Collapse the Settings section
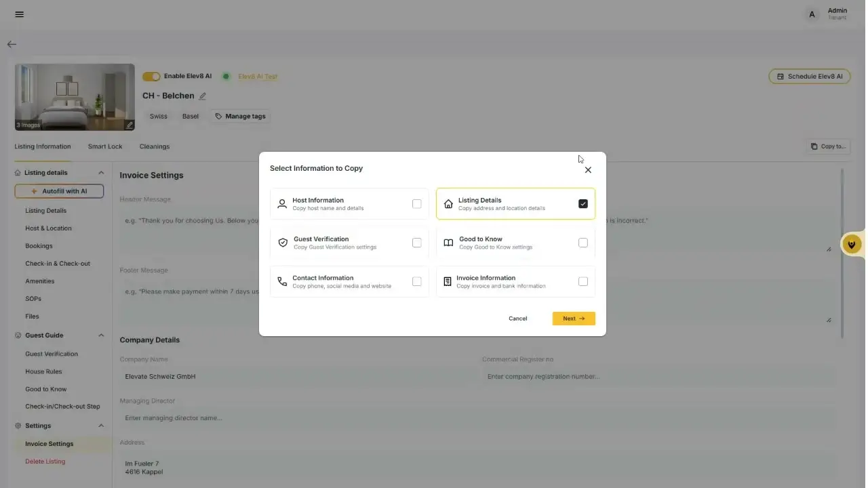The height and width of the screenshot is (488, 868). tap(101, 426)
